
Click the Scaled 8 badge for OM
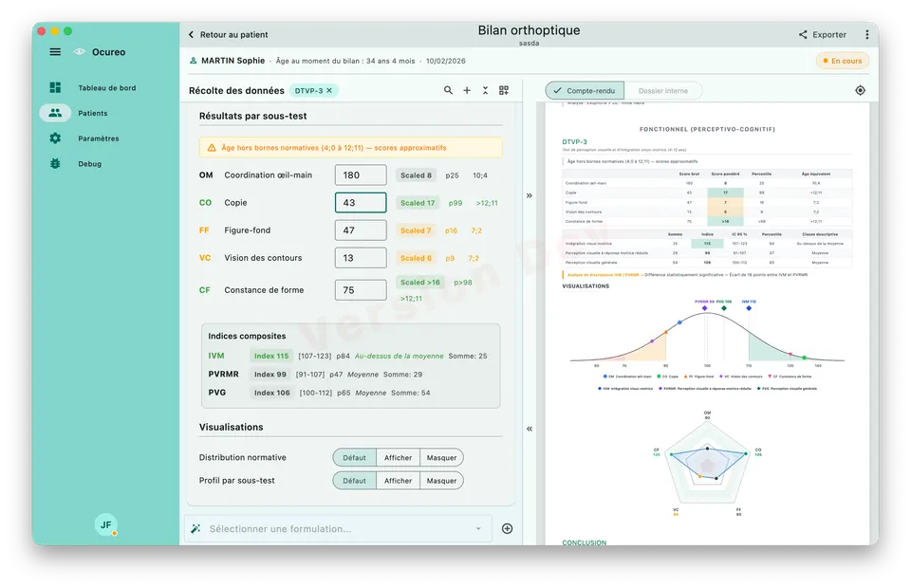pyautogui.click(x=416, y=175)
